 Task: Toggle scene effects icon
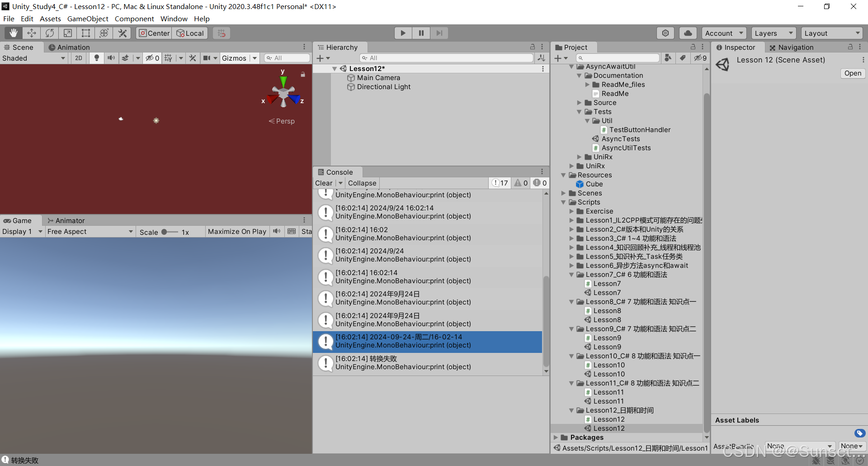[125, 58]
